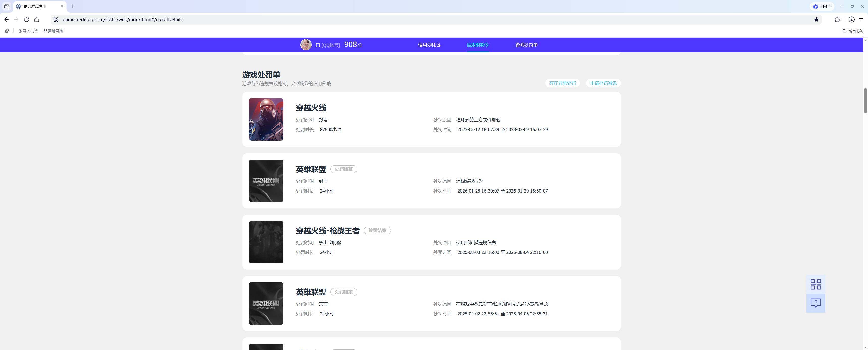The height and width of the screenshot is (350, 868).
Task: Open the browser extensions menu
Action: click(x=837, y=19)
